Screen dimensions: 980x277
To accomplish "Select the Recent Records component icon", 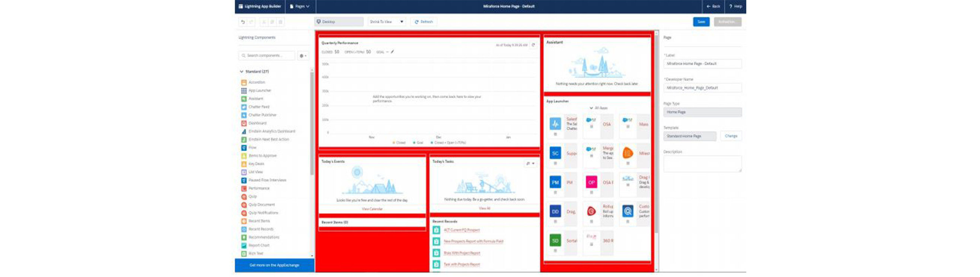I will [244, 229].
